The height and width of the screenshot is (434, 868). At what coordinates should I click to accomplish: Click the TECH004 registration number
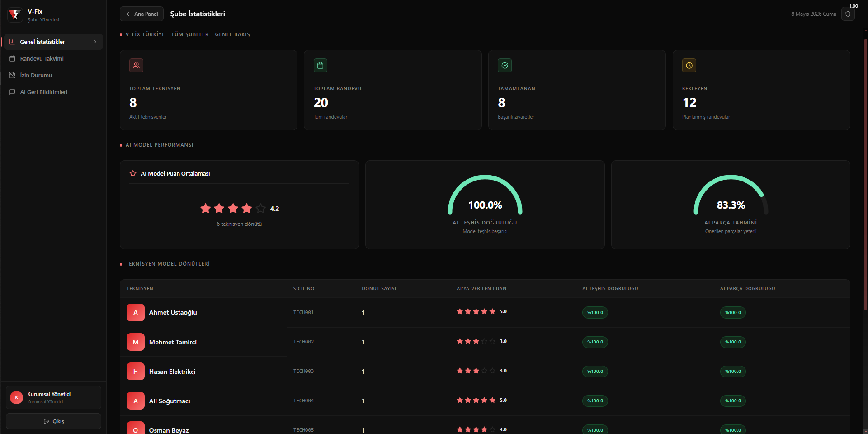point(303,401)
